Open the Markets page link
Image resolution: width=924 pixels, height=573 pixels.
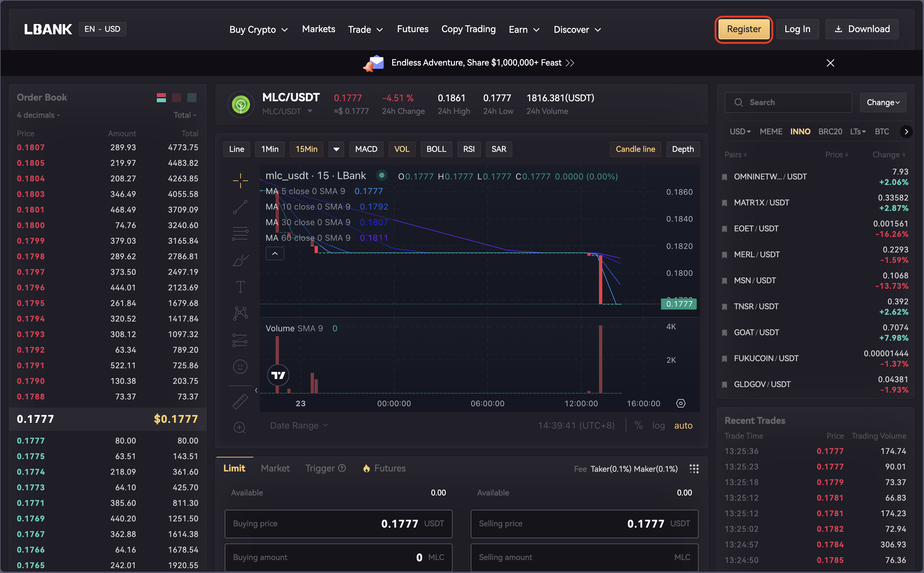(x=318, y=29)
